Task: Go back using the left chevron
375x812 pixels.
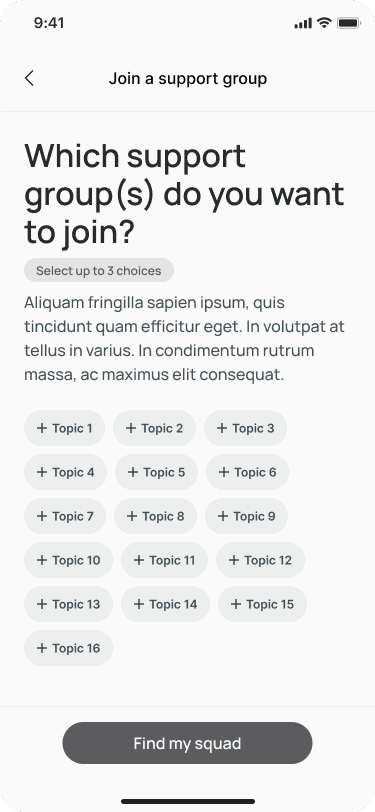Action: click(x=29, y=78)
